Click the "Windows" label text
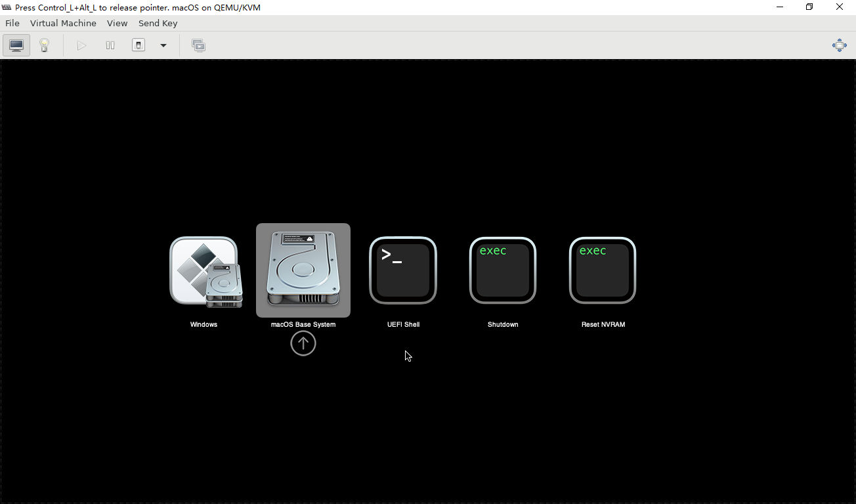 coord(203,324)
